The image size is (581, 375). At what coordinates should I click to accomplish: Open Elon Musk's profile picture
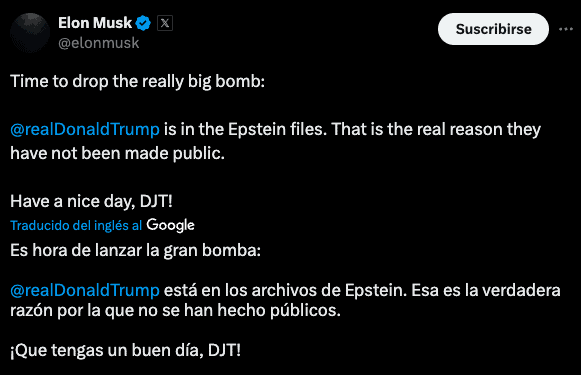[30, 32]
